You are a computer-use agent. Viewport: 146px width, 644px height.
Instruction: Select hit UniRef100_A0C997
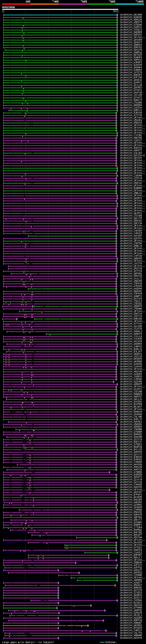131,236
